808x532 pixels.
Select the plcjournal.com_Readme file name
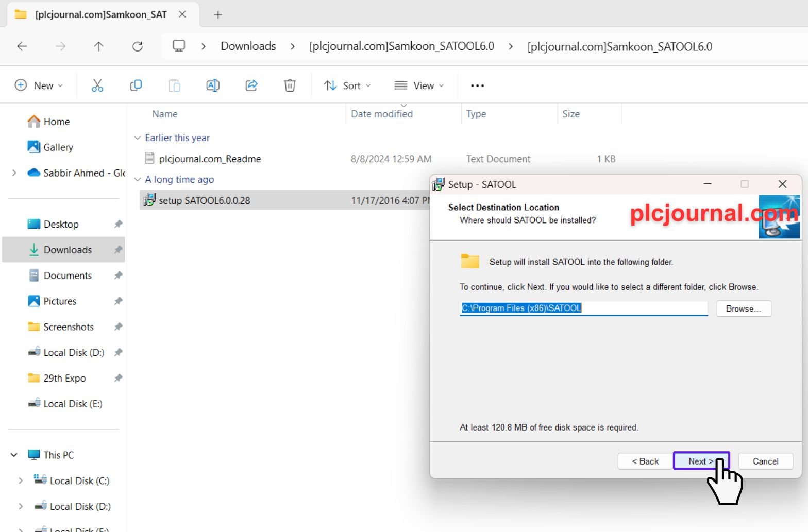point(210,159)
